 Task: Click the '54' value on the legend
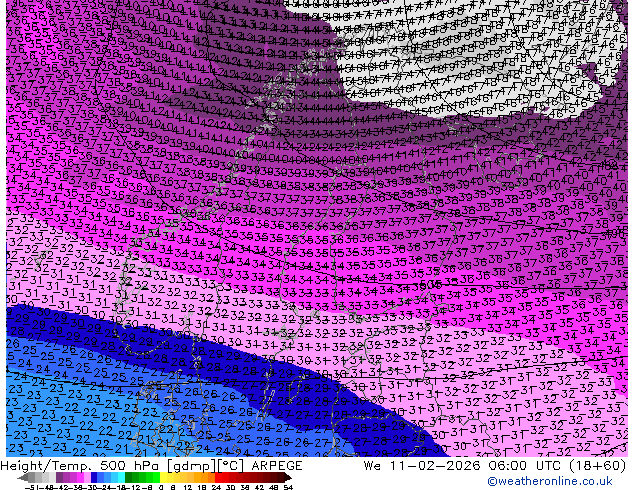(288, 488)
